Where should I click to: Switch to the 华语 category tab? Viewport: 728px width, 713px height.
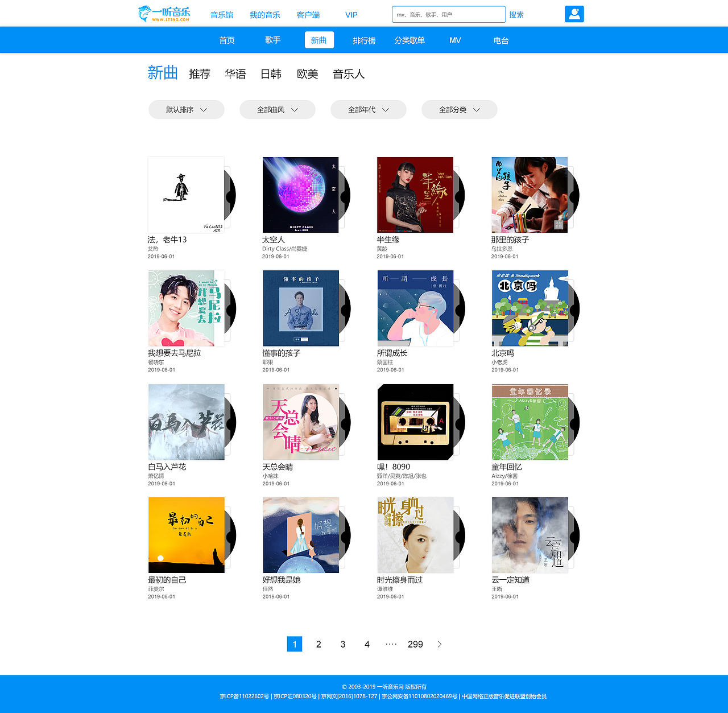(x=235, y=74)
